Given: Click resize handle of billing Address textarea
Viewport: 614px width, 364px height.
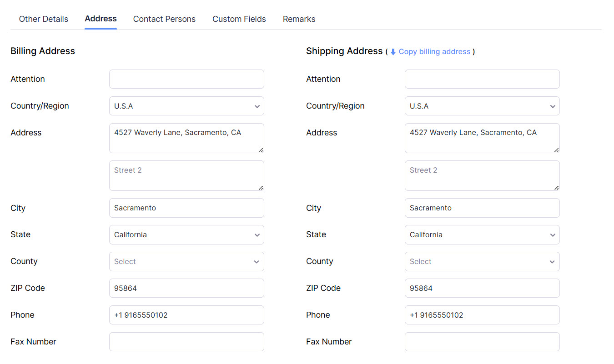Looking at the screenshot, I should (261, 150).
